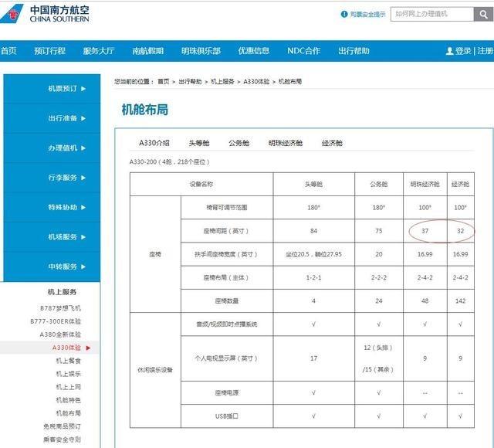Click seat count value 142
This screenshot has width=494, height=448.
click(460, 300)
